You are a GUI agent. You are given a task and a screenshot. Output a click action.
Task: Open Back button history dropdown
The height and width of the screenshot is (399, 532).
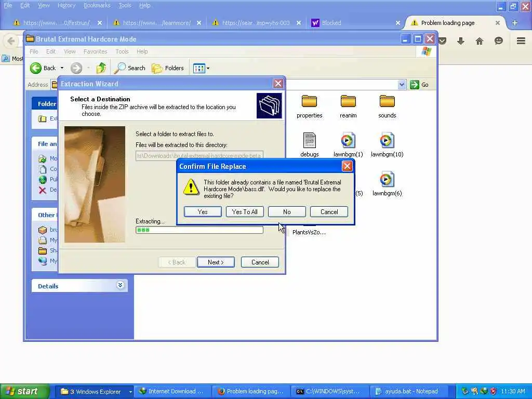click(62, 68)
